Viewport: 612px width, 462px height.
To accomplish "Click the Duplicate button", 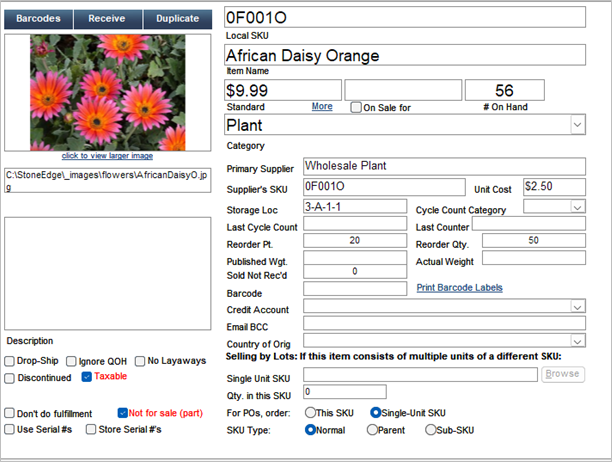I will 177,19.
